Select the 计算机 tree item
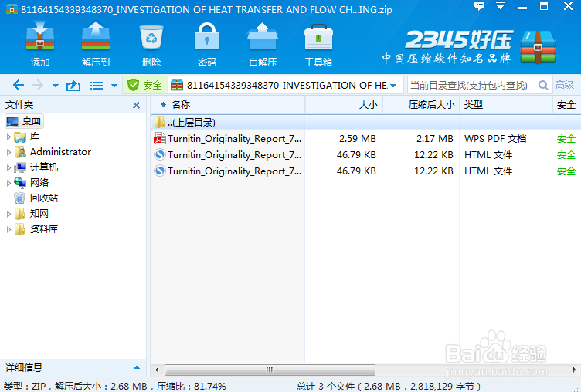Image resolution: width=581 pixels, height=392 pixels. pyautogui.click(x=36, y=167)
